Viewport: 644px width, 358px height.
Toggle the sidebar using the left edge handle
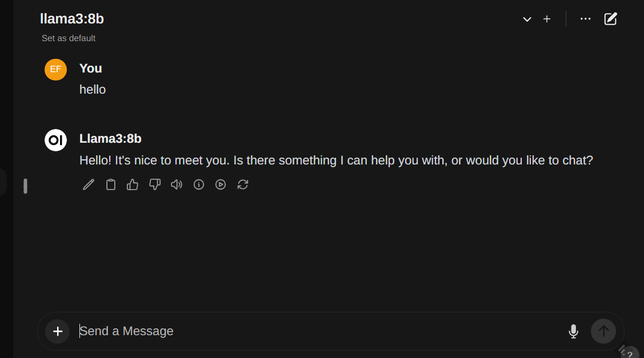(25, 186)
